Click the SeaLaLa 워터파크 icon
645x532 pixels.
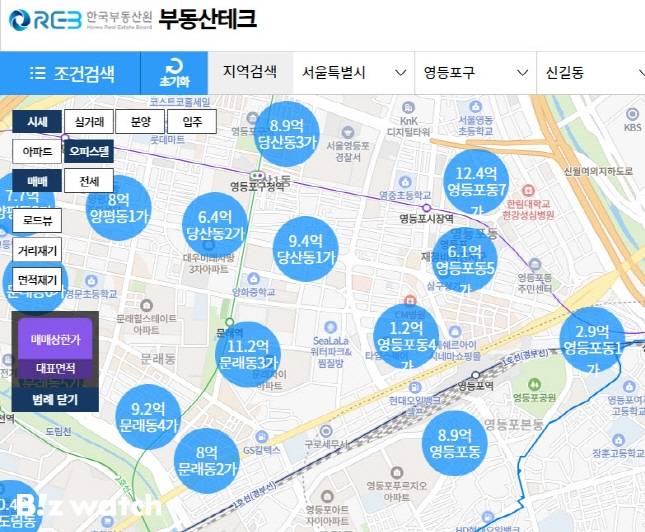click(330, 328)
